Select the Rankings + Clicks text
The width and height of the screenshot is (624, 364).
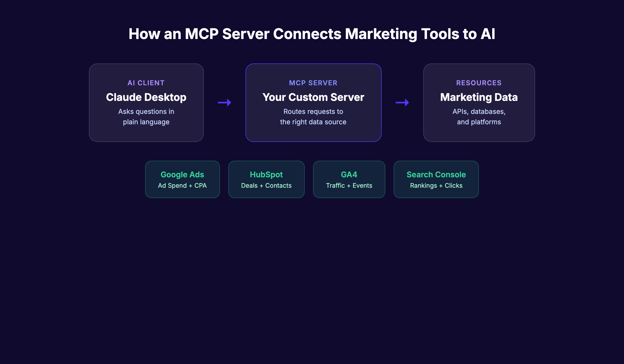click(x=436, y=185)
